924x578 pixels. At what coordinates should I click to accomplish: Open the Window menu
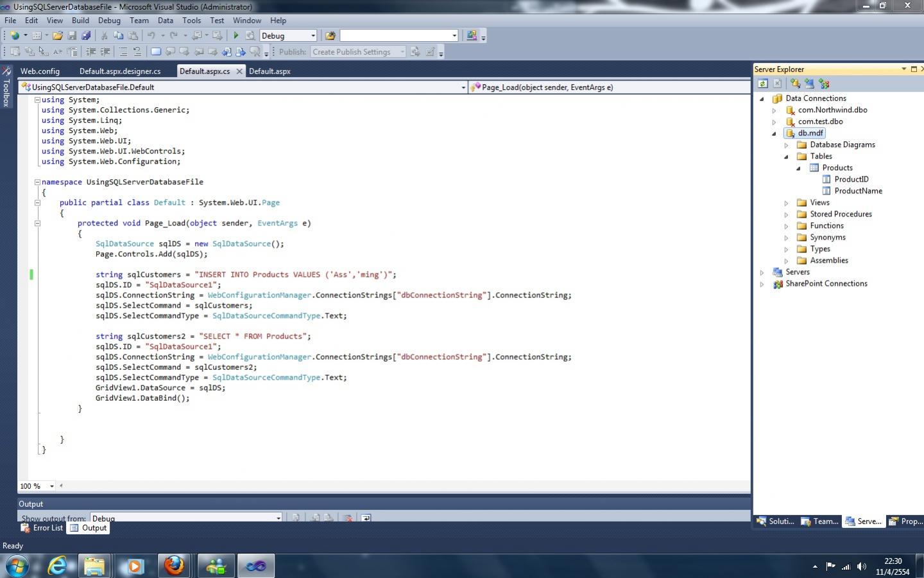(246, 21)
